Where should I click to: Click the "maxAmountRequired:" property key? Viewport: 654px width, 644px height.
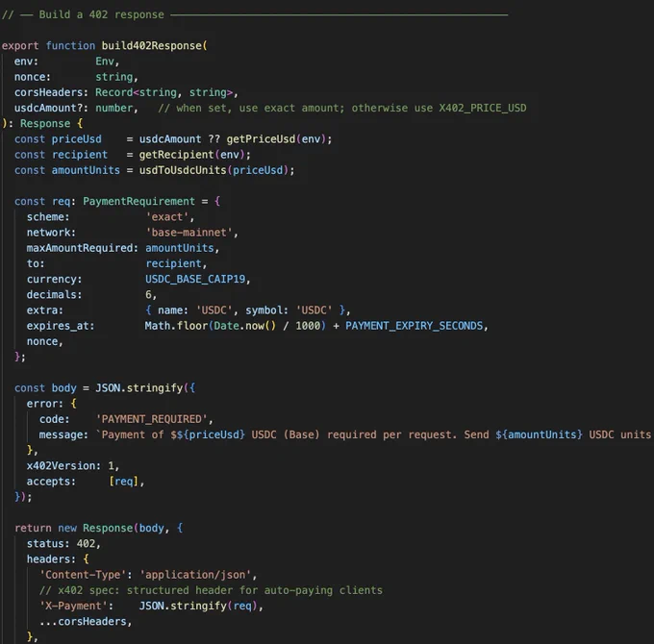(x=83, y=248)
